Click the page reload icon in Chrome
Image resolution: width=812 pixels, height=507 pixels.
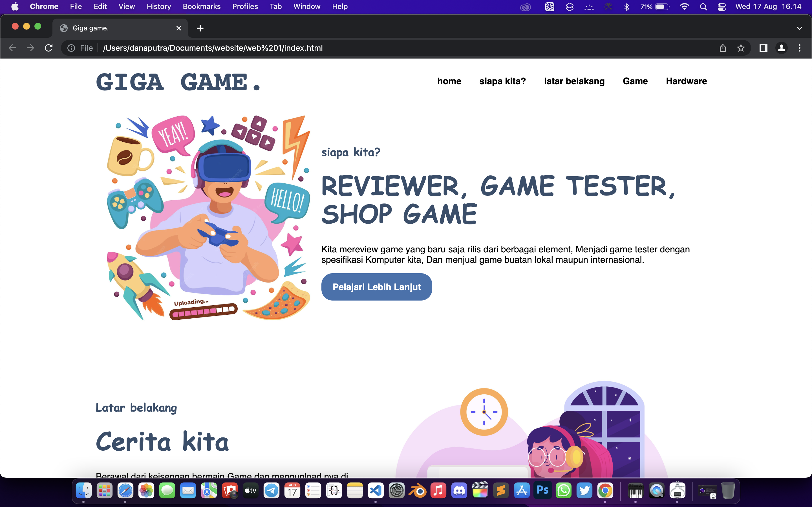click(49, 48)
